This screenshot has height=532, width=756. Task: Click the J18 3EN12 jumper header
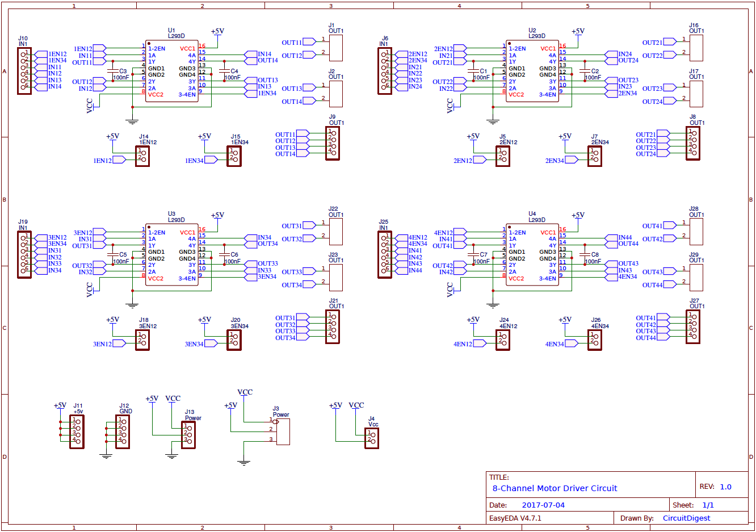coord(142,340)
